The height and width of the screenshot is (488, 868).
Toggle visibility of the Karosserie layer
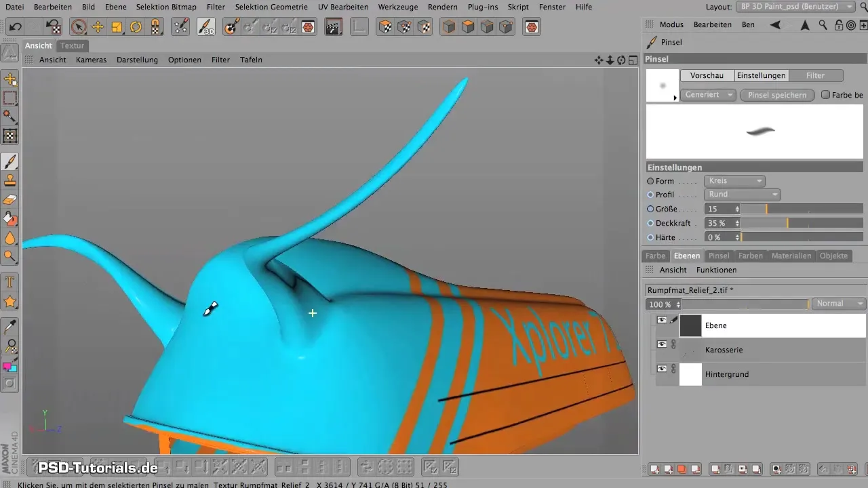[662, 345]
